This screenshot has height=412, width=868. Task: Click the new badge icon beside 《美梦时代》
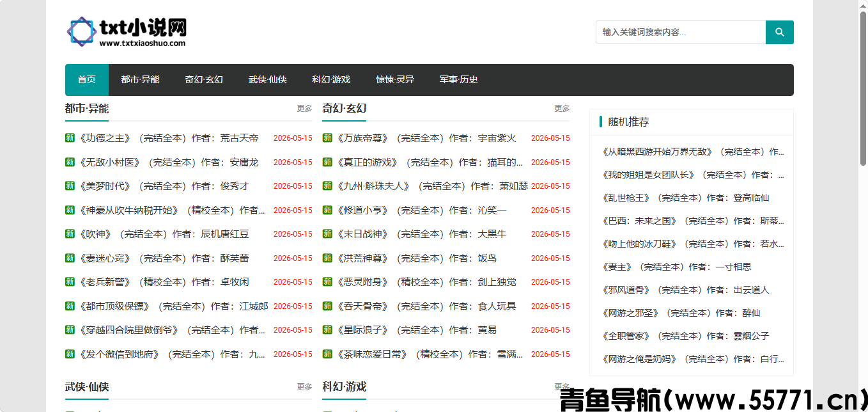coord(70,186)
